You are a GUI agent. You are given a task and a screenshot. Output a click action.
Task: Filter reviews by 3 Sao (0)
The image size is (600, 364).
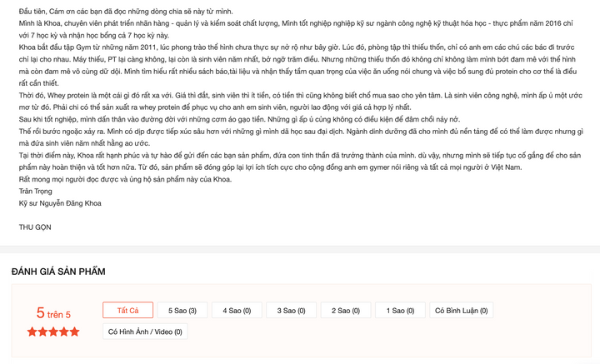tap(291, 310)
